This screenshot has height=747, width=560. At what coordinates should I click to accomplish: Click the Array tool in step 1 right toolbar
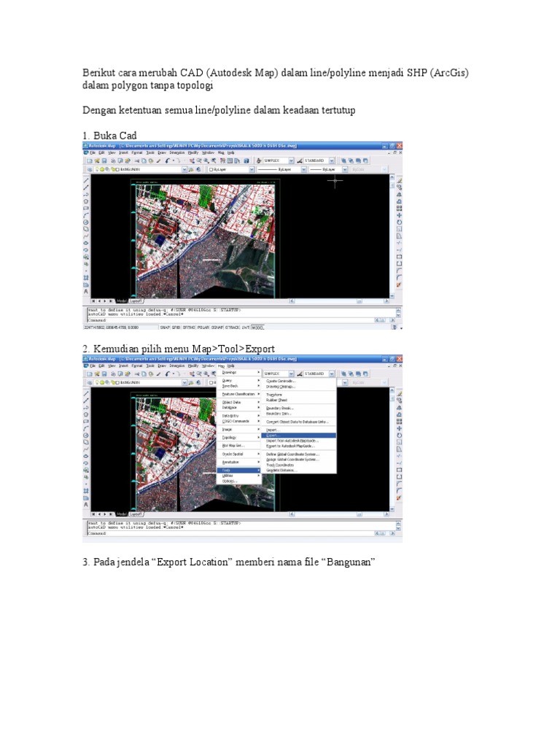tap(399, 208)
